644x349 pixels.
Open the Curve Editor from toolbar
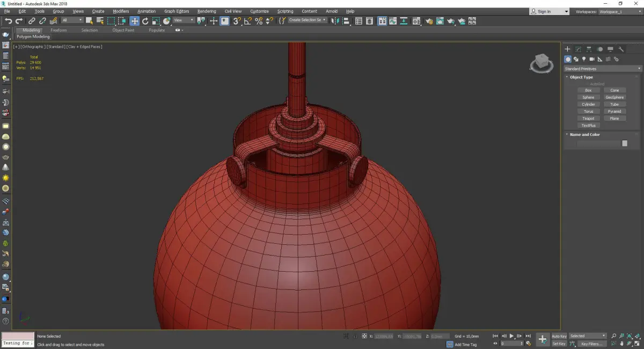[x=393, y=21]
